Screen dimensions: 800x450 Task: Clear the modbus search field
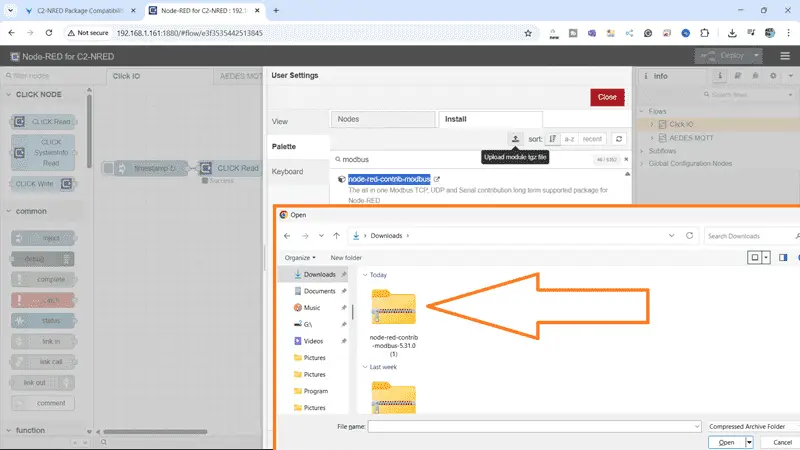[x=626, y=159]
